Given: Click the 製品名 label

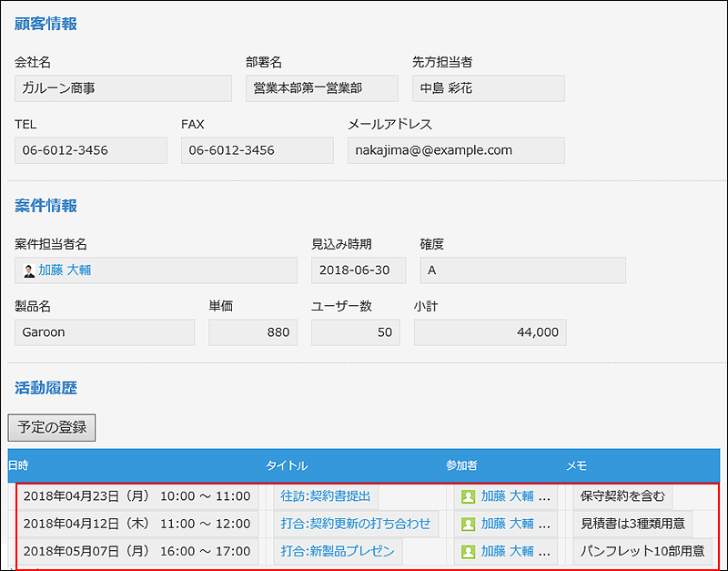Looking at the screenshot, I should pos(33,307).
